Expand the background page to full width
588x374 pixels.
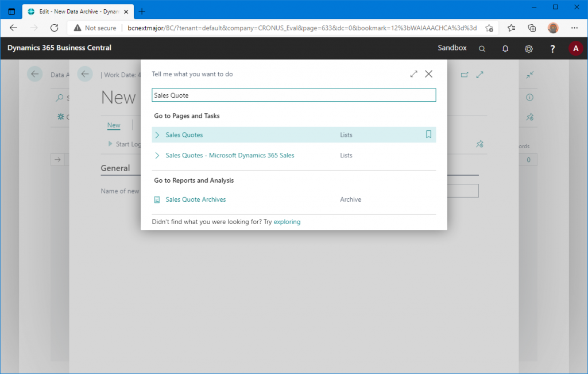point(479,75)
